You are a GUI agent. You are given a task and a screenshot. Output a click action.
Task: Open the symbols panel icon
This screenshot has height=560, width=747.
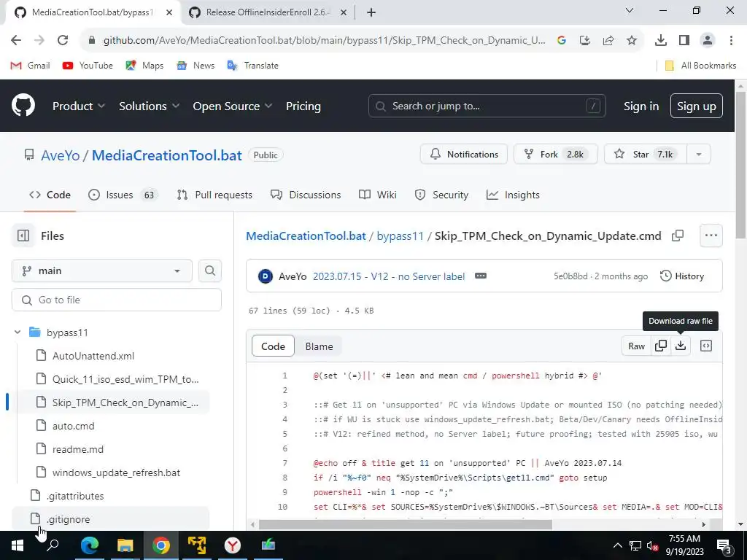[x=706, y=346]
